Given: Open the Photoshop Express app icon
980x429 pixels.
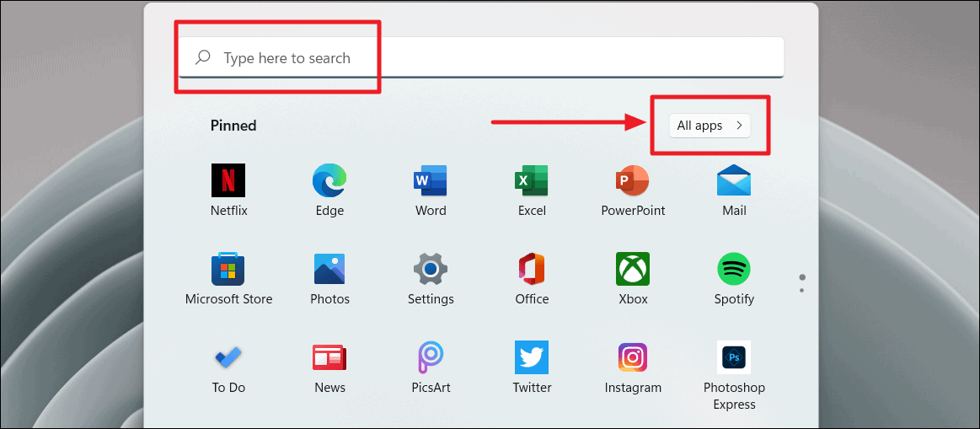Looking at the screenshot, I should 734,357.
